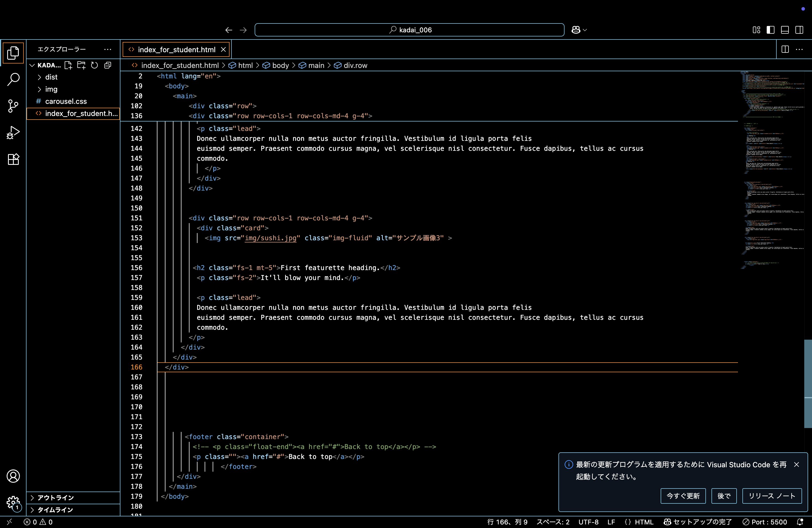The image size is (812, 528).
Task: Dismiss the update notification
Action: pos(797,464)
